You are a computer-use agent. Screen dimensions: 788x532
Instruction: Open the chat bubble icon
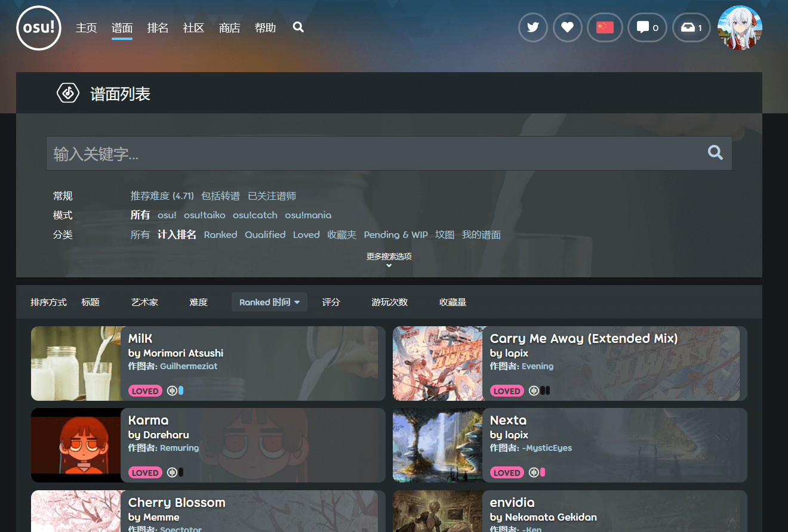click(x=648, y=27)
